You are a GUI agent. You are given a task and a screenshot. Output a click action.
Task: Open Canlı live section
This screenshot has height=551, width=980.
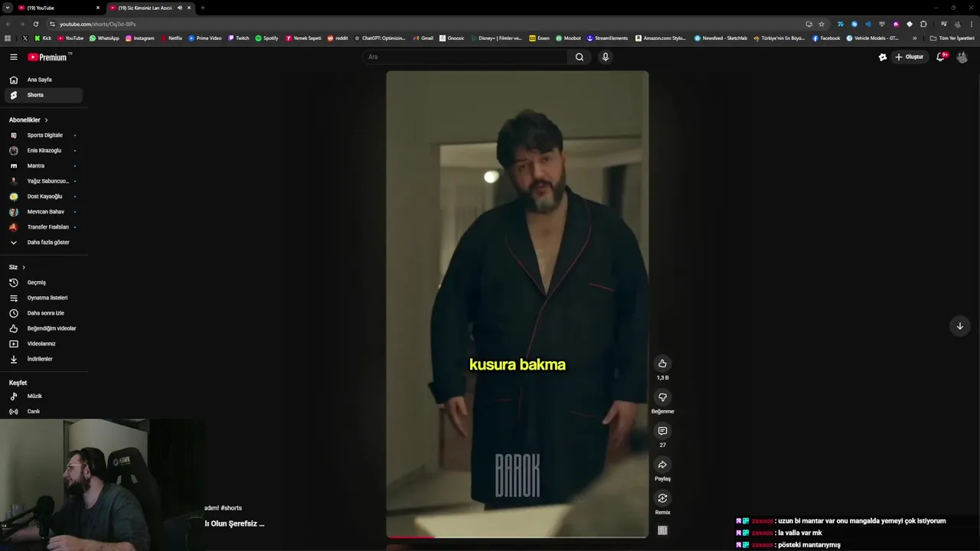coord(44,412)
